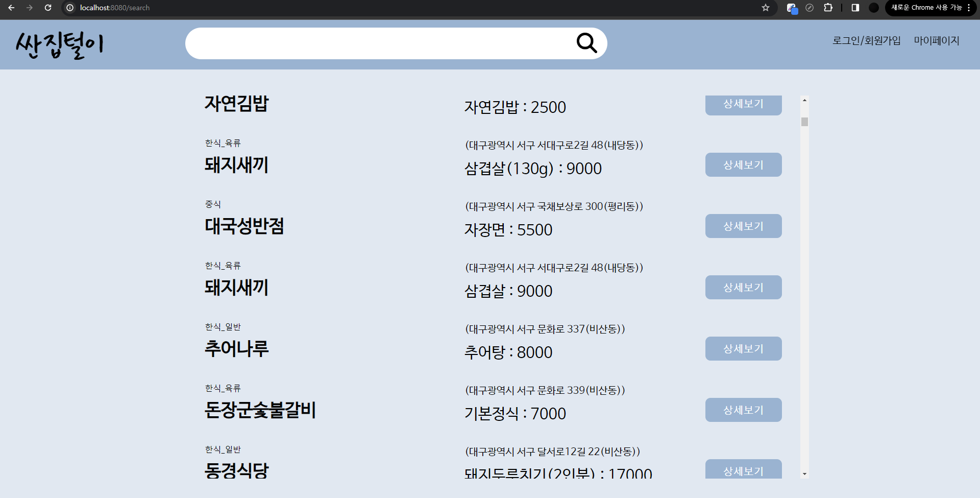Click 상세보기 for 대국성반점
980x498 pixels.
coord(744,226)
